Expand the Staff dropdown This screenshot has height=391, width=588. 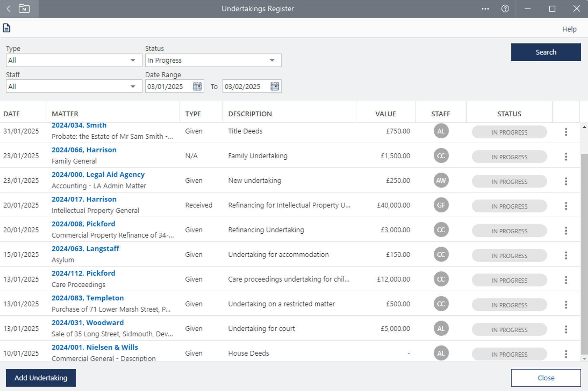[x=133, y=87]
